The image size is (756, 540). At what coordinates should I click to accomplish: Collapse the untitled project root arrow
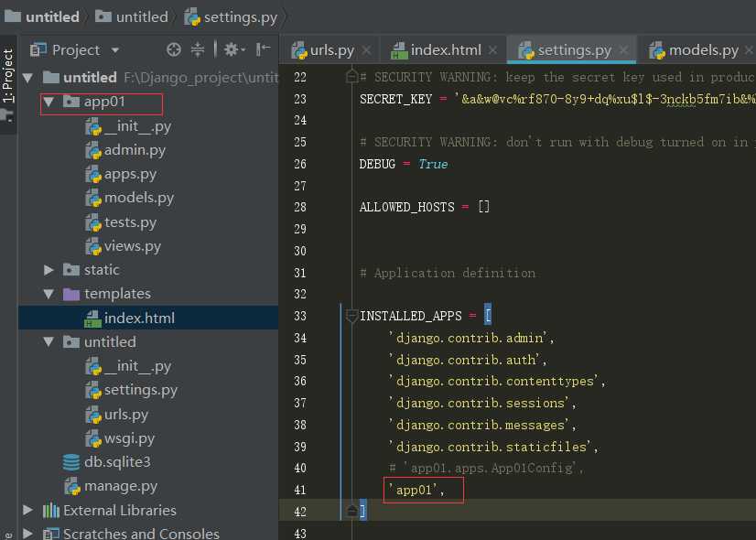28,78
